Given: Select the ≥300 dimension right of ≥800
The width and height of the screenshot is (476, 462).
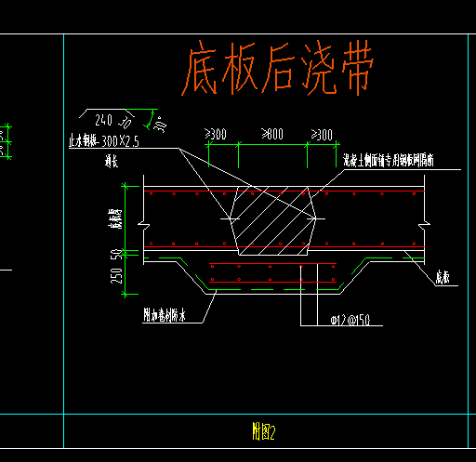Looking at the screenshot, I should [322, 135].
